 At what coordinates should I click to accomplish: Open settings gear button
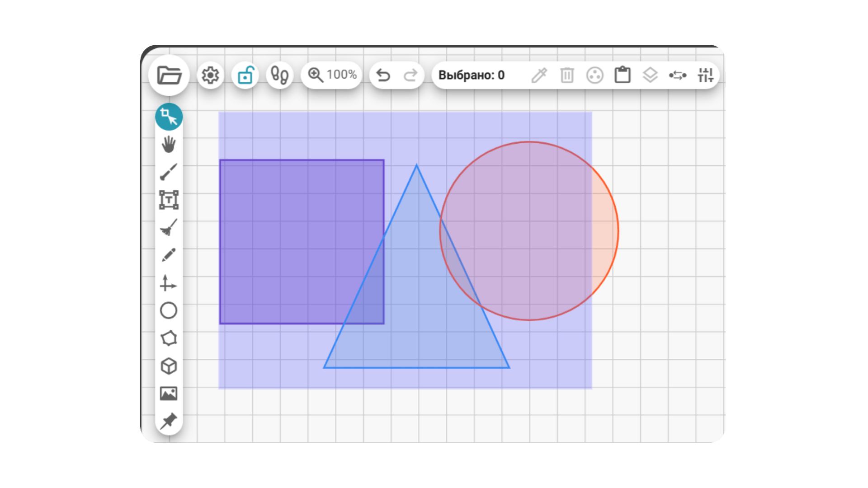210,75
